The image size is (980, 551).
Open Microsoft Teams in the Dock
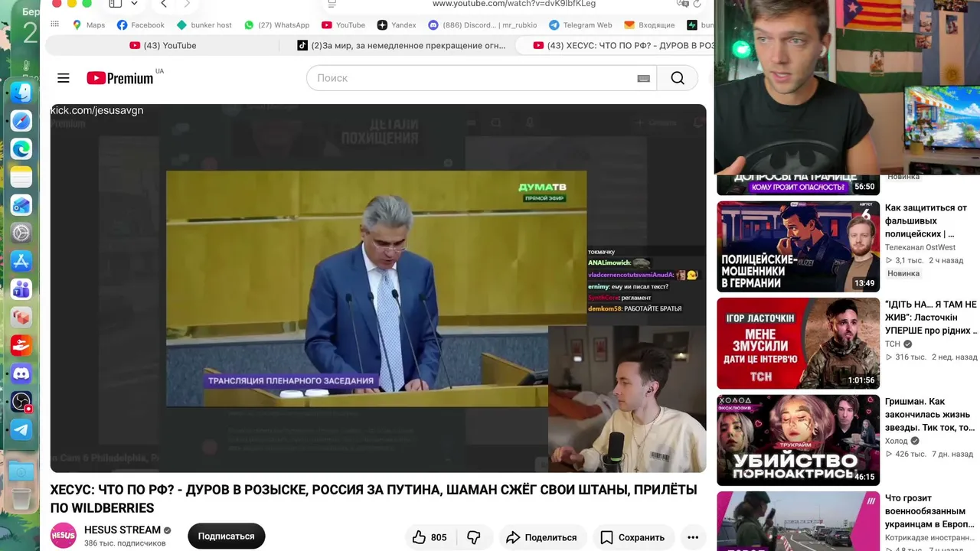coord(21,289)
